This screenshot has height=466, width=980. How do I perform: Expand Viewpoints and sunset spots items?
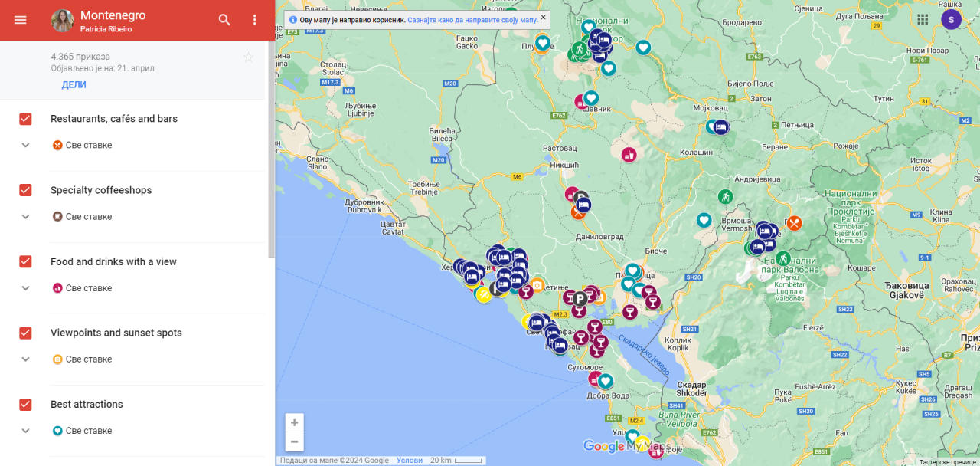(25, 359)
